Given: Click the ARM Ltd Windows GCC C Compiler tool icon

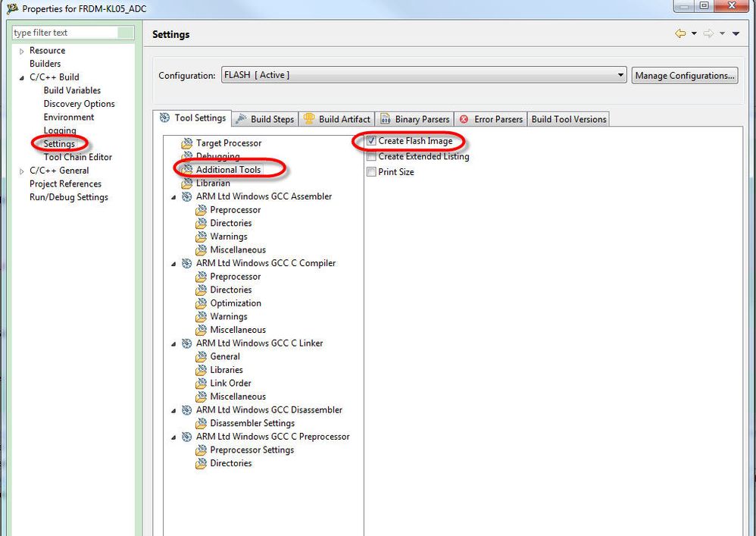Looking at the screenshot, I should point(186,263).
